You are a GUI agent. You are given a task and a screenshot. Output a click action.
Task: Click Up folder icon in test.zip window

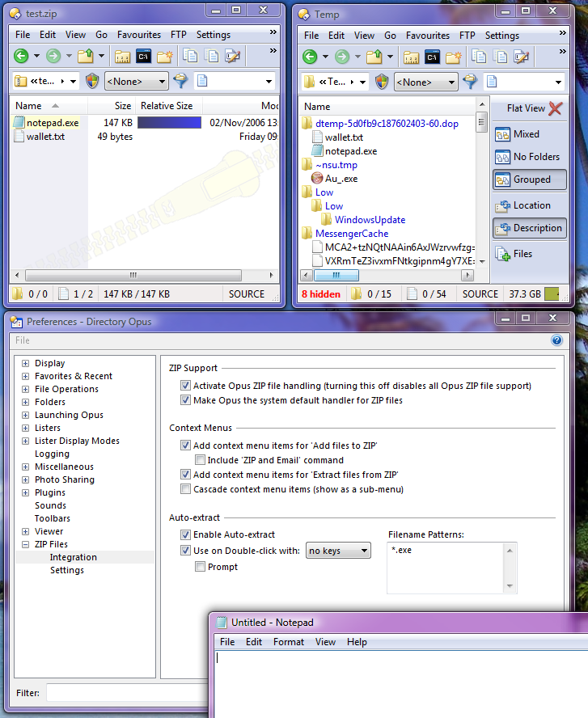[86, 56]
